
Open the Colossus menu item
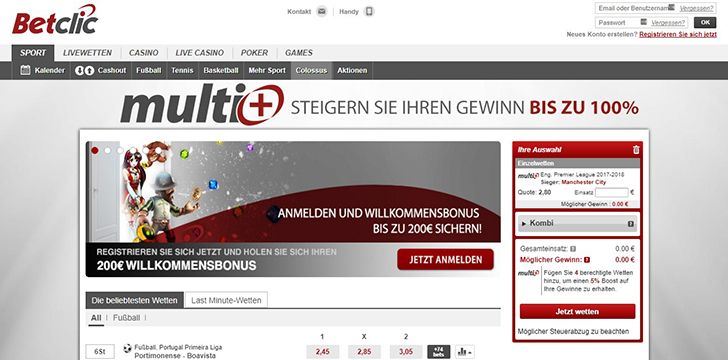(x=311, y=71)
